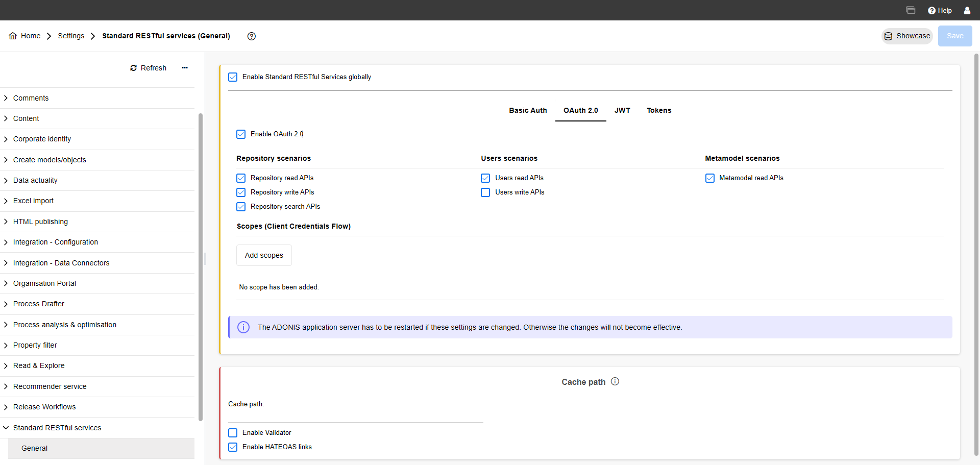Toggle the Enable Validator checkbox

(x=233, y=433)
